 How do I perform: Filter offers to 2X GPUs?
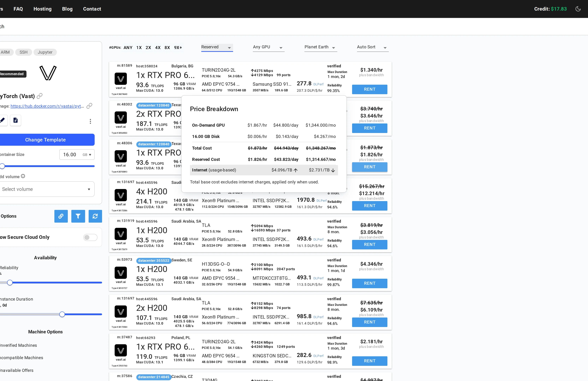coord(148,48)
